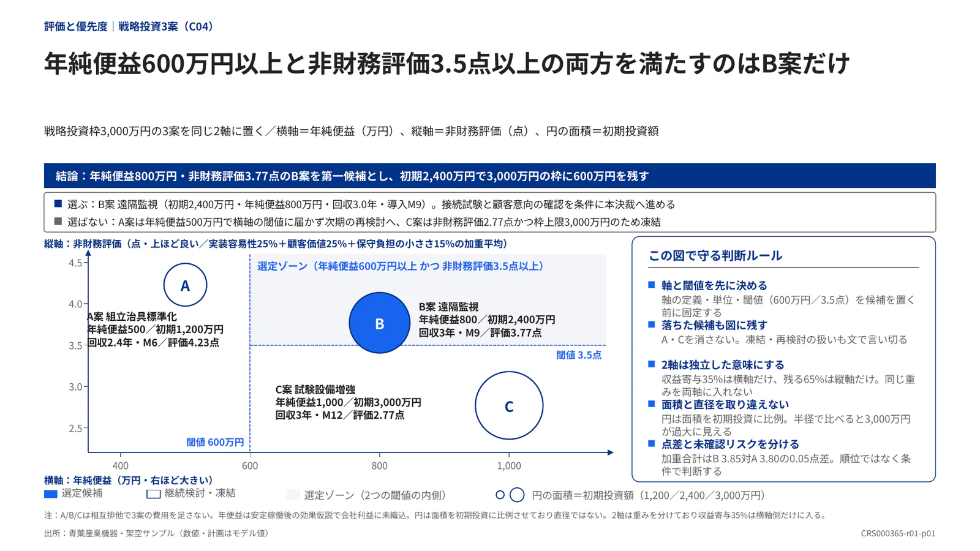Select the outlined A bubble in the chart

(185, 285)
